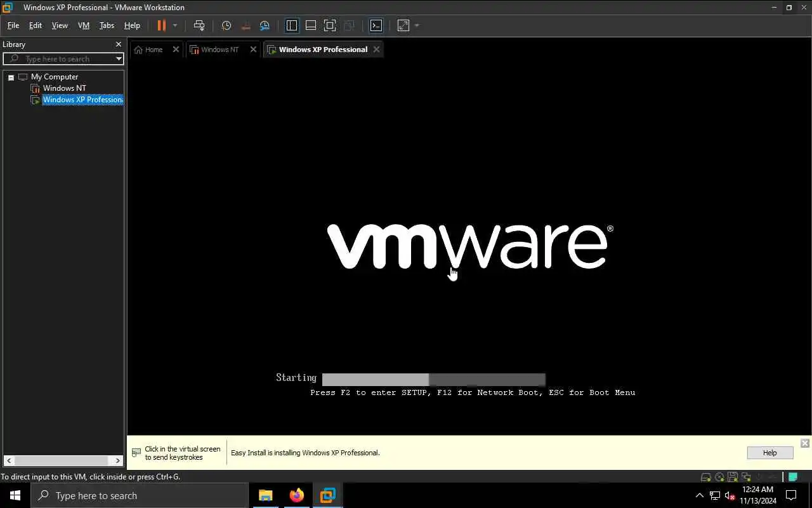Open the power options dropdown arrow

coord(175,25)
